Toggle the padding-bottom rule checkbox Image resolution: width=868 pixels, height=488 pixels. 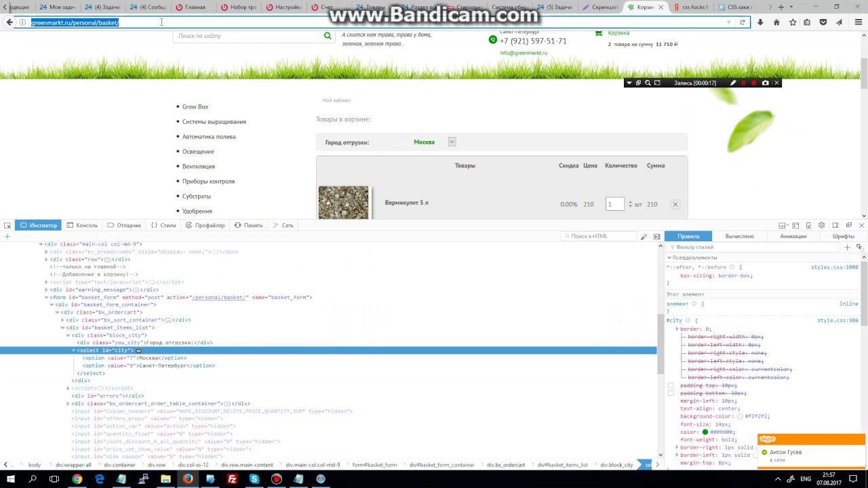pyautogui.click(x=671, y=393)
